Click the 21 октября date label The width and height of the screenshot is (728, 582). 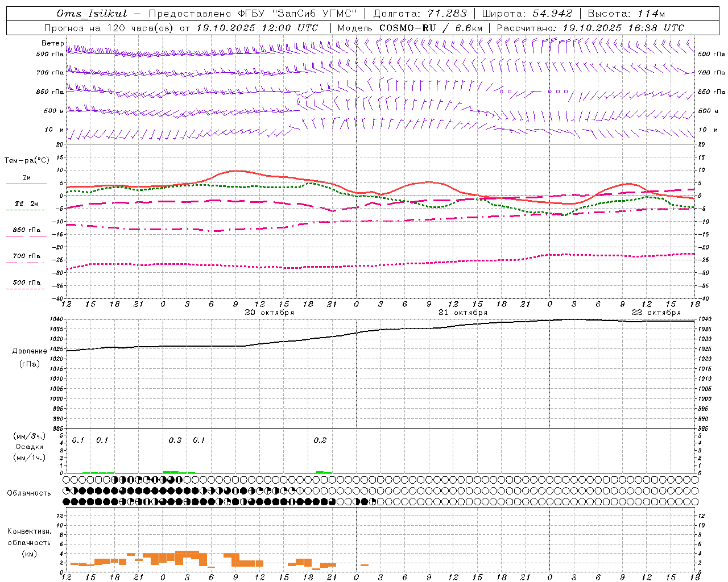463,313
